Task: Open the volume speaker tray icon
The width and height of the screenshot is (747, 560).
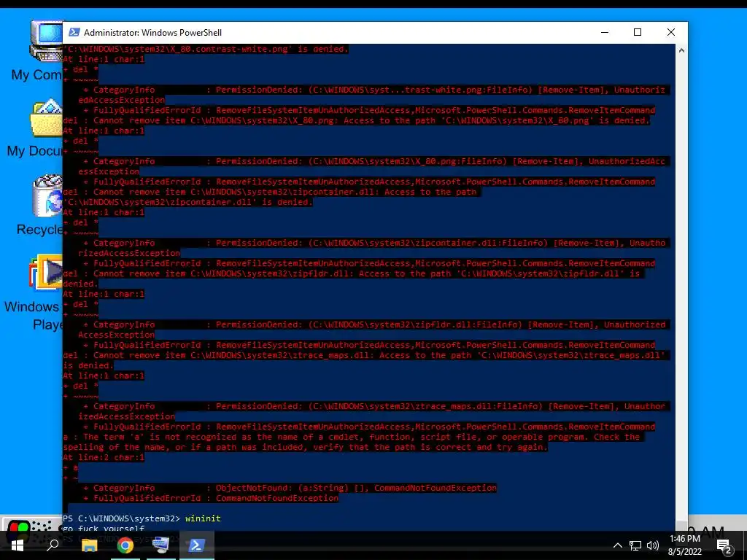Action: pos(653,545)
